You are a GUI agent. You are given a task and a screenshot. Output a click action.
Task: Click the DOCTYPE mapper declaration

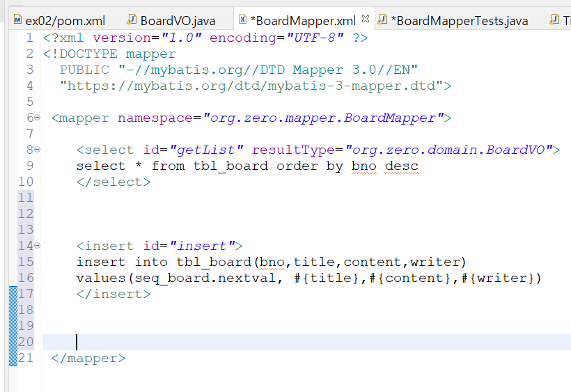pyautogui.click(x=109, y=54)
